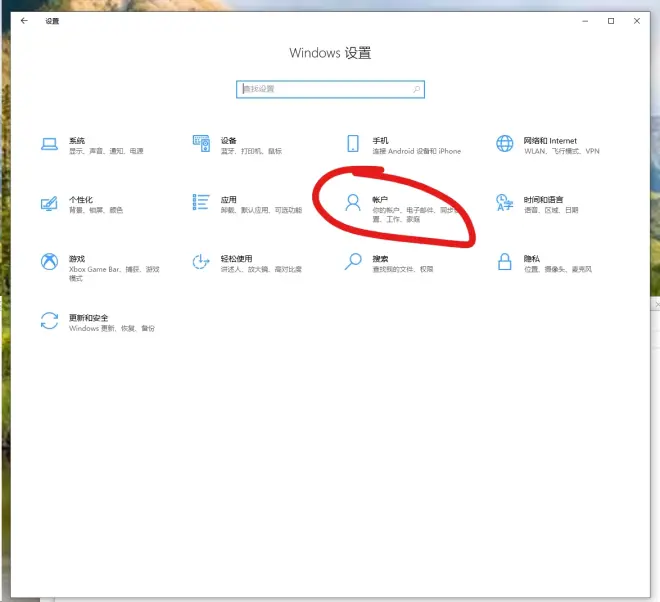Minimize the 设置 window
The image size is (660, 602).
tap(585, 21)
